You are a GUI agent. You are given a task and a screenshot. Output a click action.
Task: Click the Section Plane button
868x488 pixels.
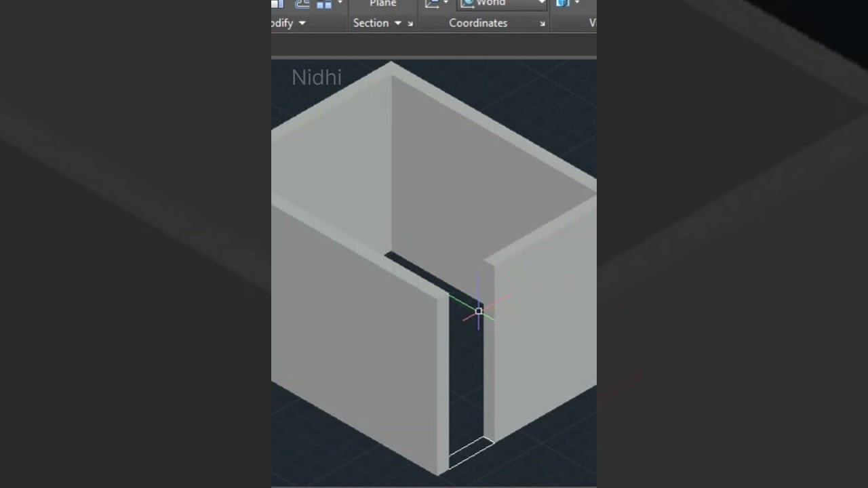click(x=383, y=4)
